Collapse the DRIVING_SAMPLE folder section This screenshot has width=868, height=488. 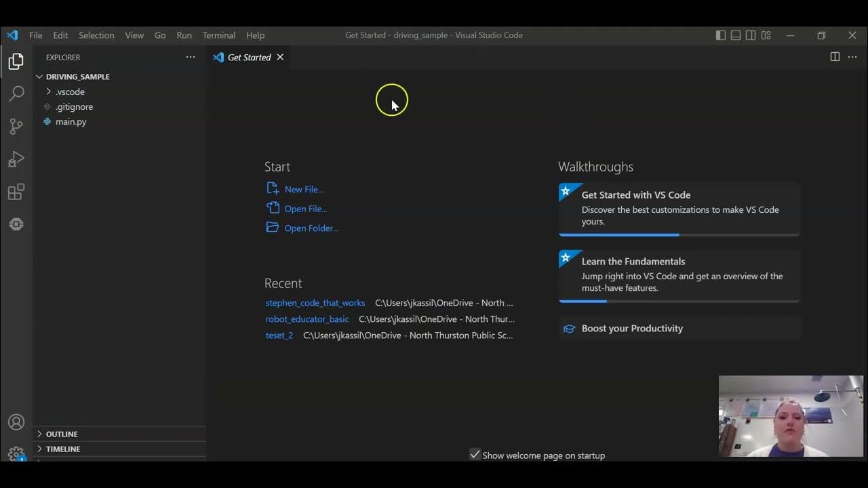(39, 77)
